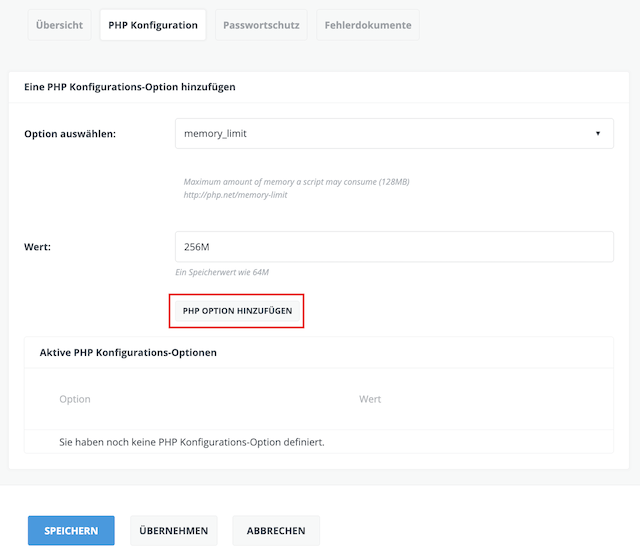Click PHP OPTION HINZUFÜGEN button
This screenshot has width=640, height=553.
(237, 311)
